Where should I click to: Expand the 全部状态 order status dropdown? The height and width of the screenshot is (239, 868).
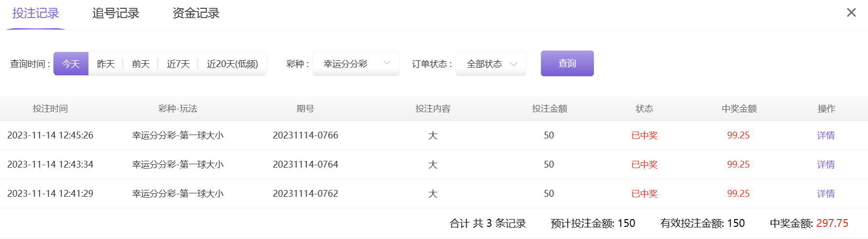[491, 64]
